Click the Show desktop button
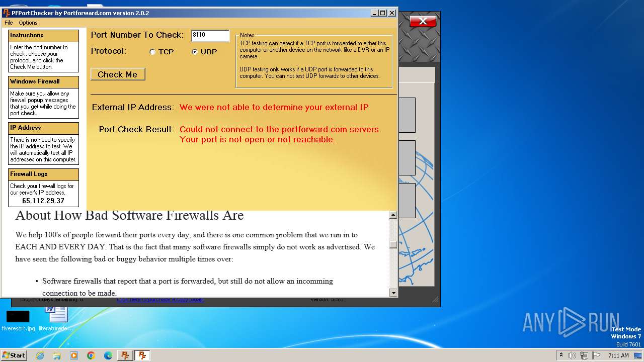The height and width of the screenshot is (362, 644). tap(639, 355)
